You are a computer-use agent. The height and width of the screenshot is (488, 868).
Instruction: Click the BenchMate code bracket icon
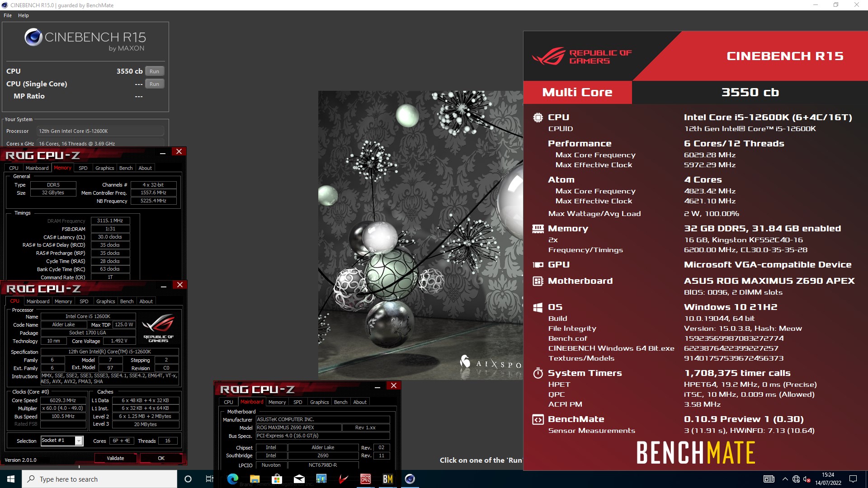pos(538,420)
